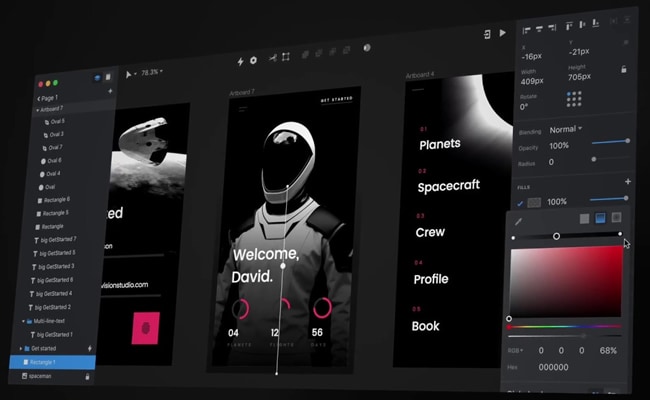The width and height of the screenshot is (650, 400).
Task: Play the prototype preview
Action: click(x=502, y=33)
